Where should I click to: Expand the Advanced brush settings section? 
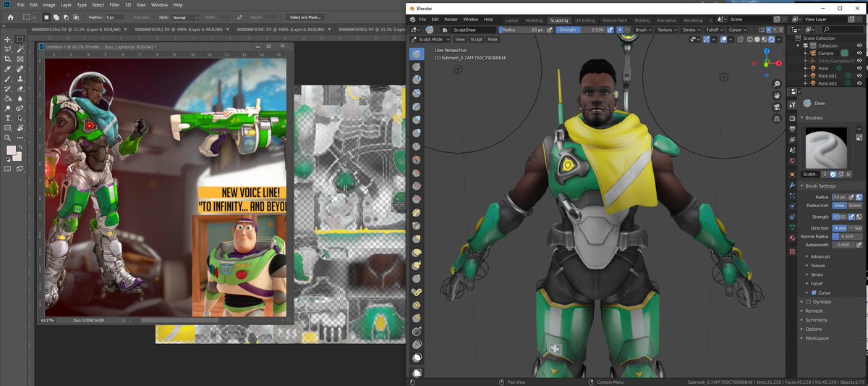(820, 256)
